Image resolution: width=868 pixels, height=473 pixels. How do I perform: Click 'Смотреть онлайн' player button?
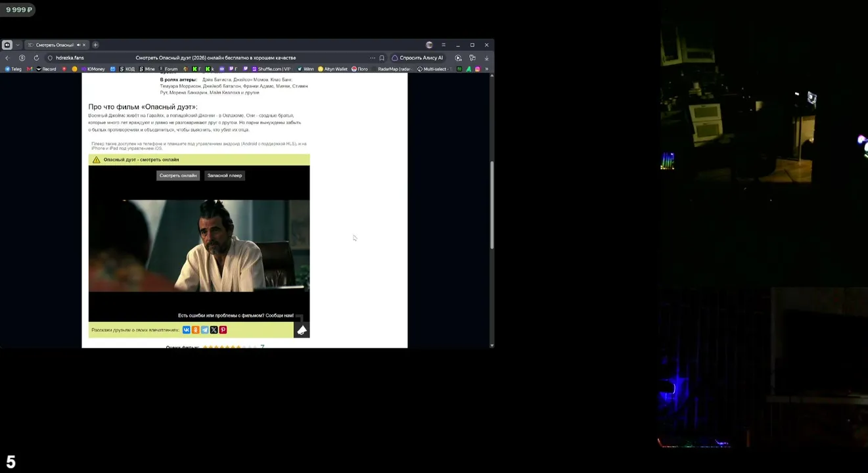178,175
